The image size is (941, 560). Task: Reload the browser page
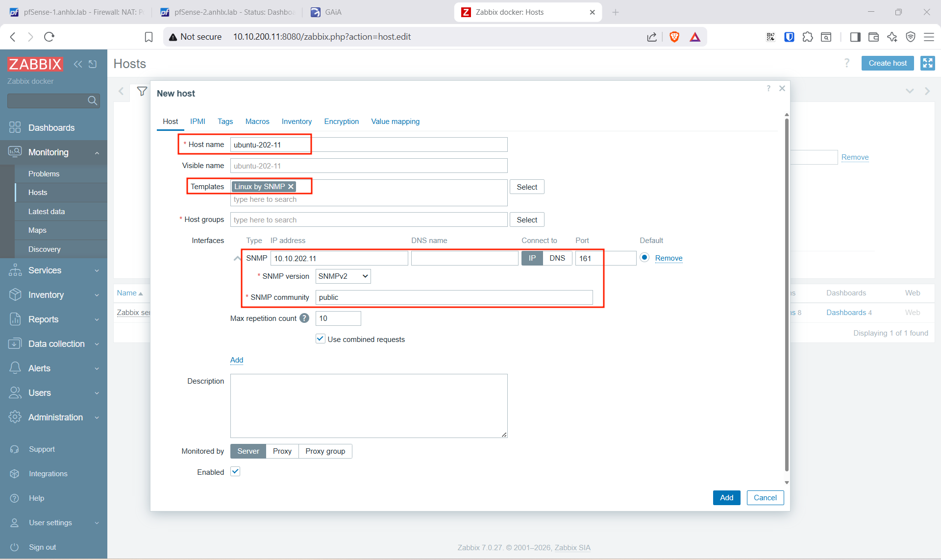49,37
